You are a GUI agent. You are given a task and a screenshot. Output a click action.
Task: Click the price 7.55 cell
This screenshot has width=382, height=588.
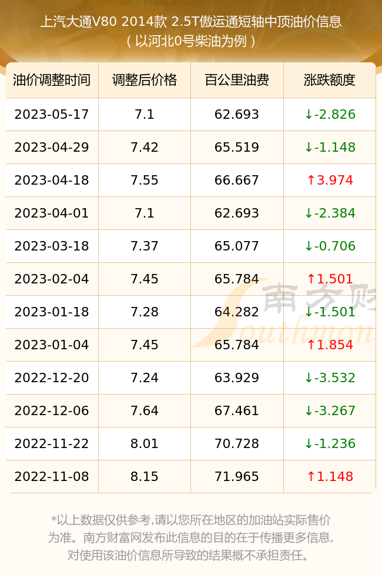pos(145,180)
